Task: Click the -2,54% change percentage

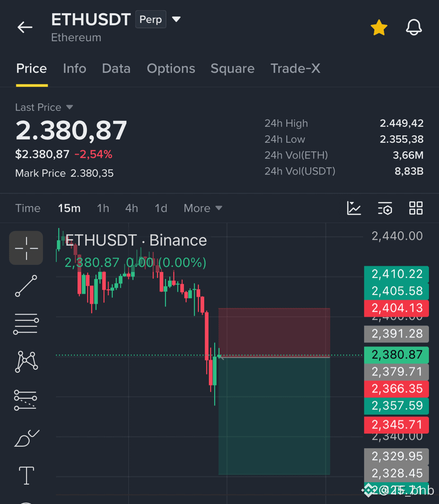Action: [x=93, y=154]
